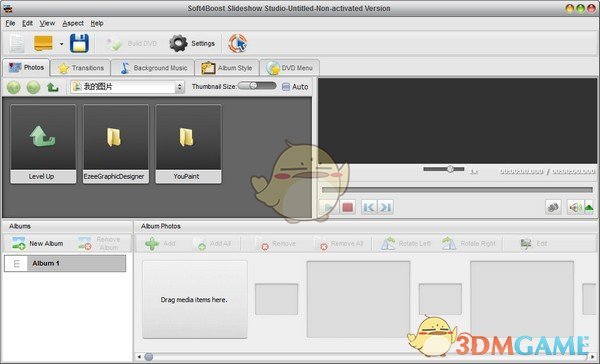Click Rotate Left button
The image size is (600, 364).
pyautogui.click(x=406, y=243)
